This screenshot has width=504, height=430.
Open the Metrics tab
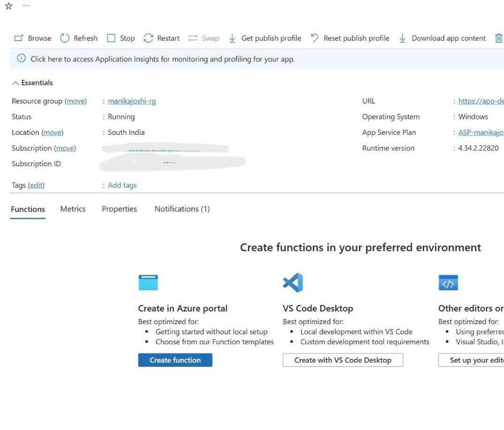73,209
